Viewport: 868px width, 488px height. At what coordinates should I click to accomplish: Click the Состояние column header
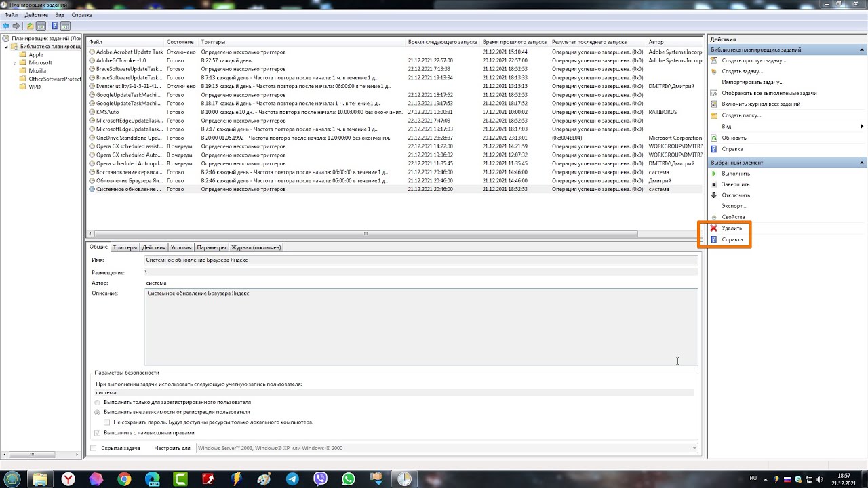pyautogui.click(x=181, y=42)
